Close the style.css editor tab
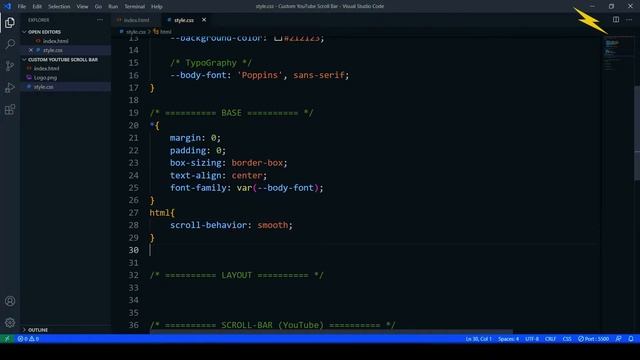Screen dimensions: 640x360 (204, 20)
